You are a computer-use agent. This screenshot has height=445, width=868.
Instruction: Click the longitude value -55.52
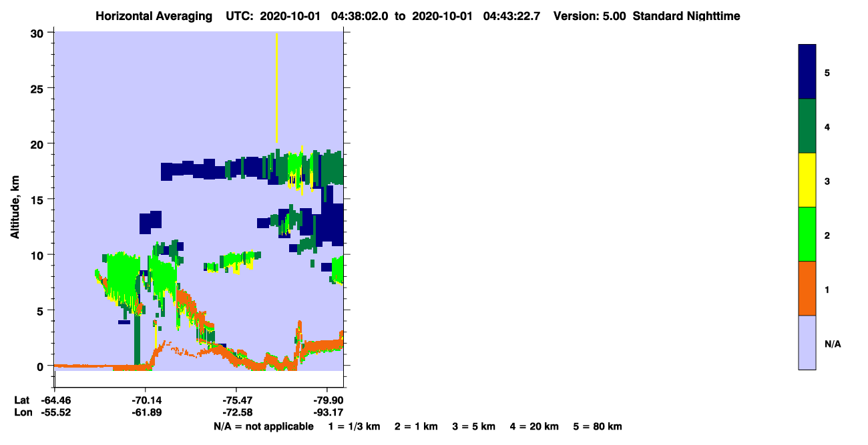[x=55, y=412]
